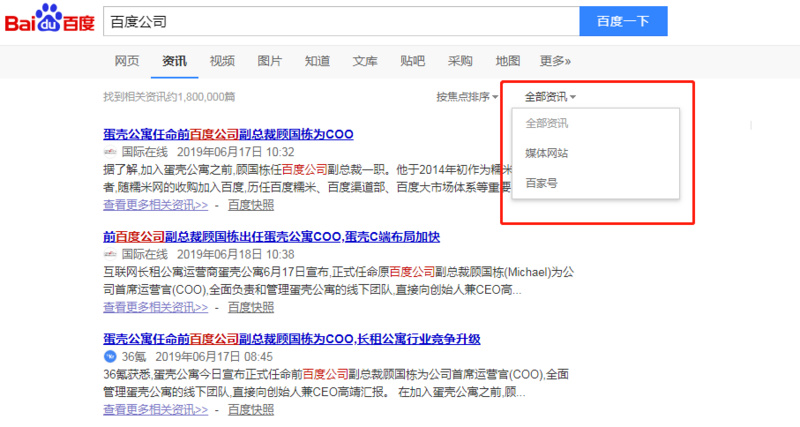
Task: Open headline ending 长租公寓行业竞争升级
Action: point(292,339)
